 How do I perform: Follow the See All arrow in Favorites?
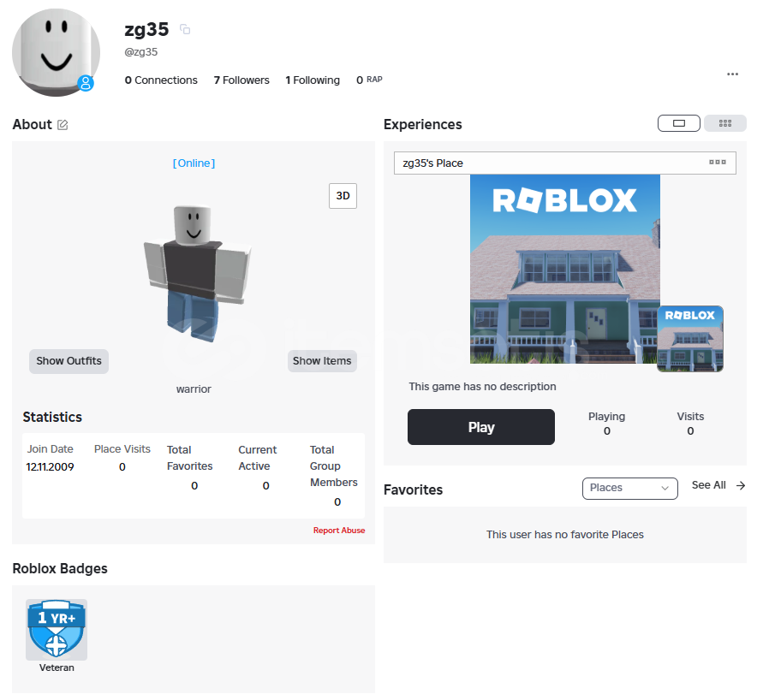(741, 485)
